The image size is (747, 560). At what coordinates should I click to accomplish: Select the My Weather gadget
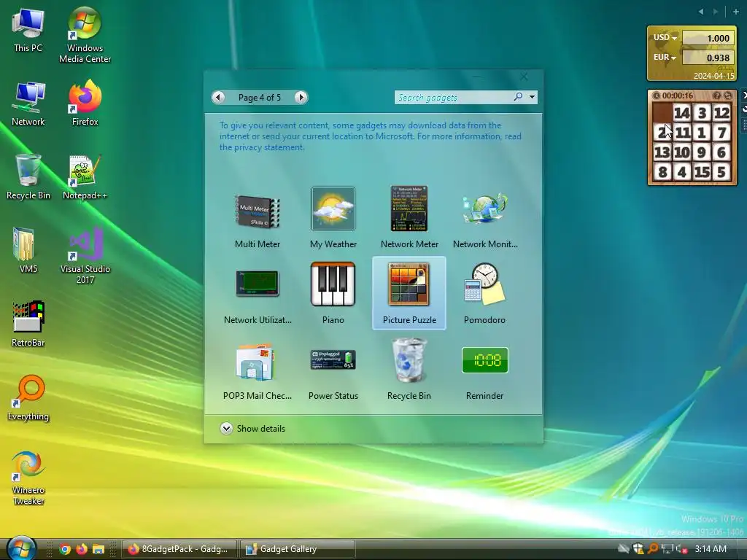tap(333, 217)
